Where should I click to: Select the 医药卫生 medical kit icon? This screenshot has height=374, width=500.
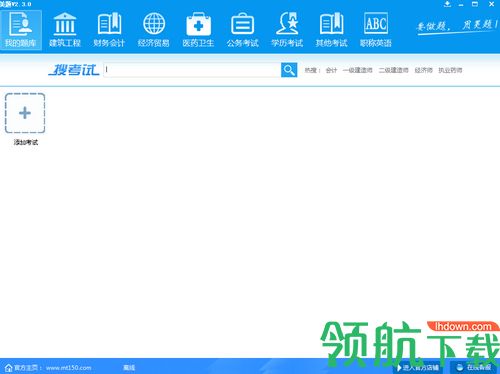(x=198, y=30)
